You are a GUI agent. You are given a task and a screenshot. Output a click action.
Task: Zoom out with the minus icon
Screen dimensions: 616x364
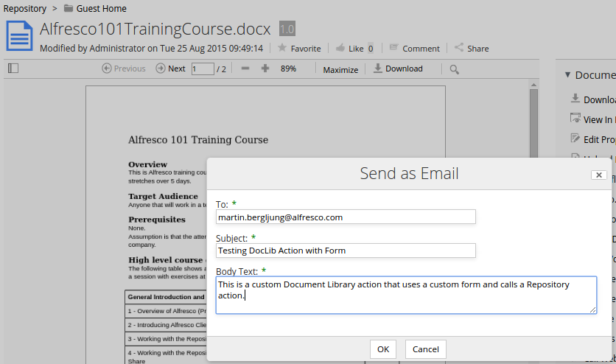tap(245, 69)
